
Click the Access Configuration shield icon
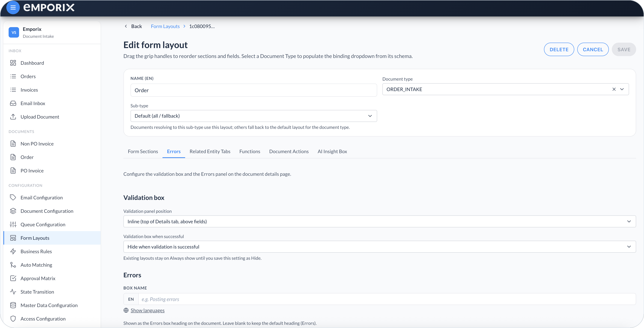click(x=13, y=319)
